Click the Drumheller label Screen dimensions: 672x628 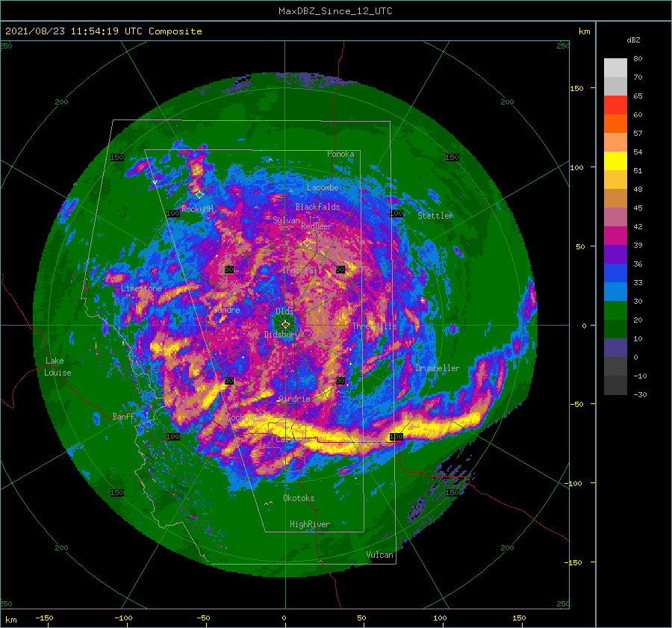[438, 368]
